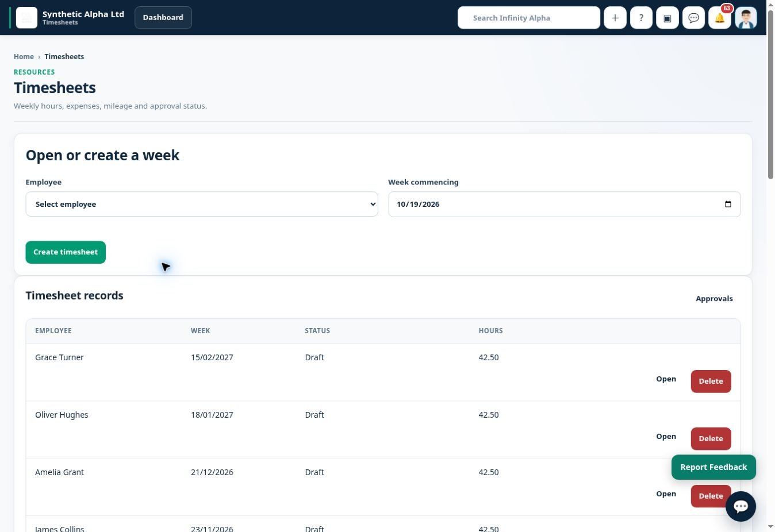Select the Grace Turner employee name

tap(59, 357)
